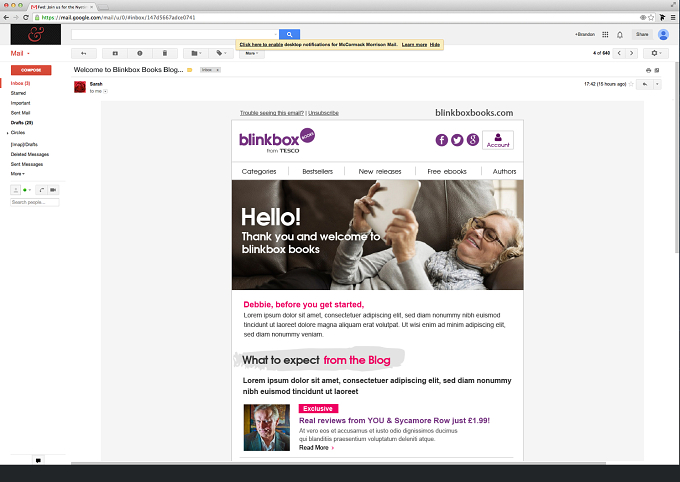The image size is (680, 482).
Task: Select the Authors tab
Action: [504, 171]
